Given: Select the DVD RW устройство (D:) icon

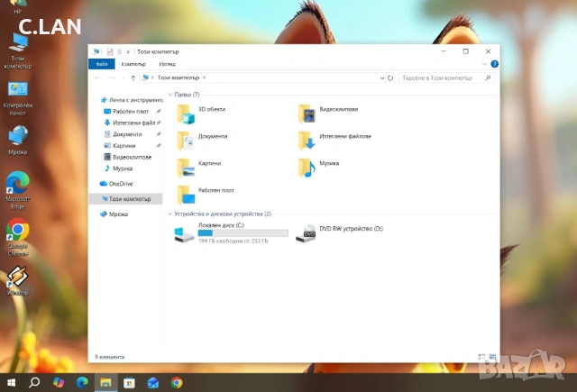Looking at the screenshot, I should [x=307, y=232].
